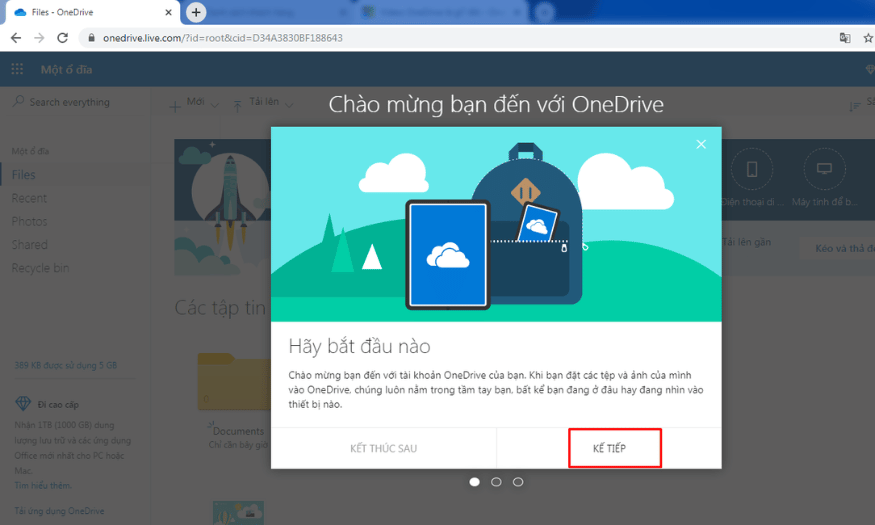Click the search magnifier icon
Viewport: 875px width, 525px height.
18,101
